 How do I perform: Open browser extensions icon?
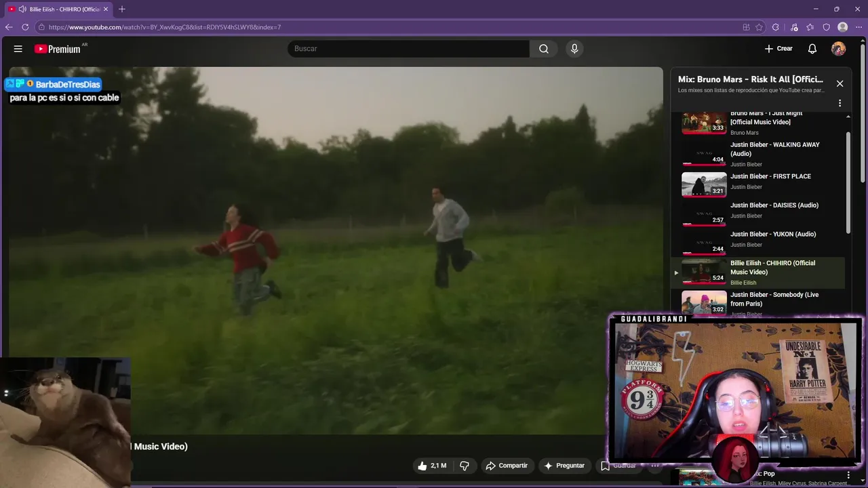coord(776,27)
